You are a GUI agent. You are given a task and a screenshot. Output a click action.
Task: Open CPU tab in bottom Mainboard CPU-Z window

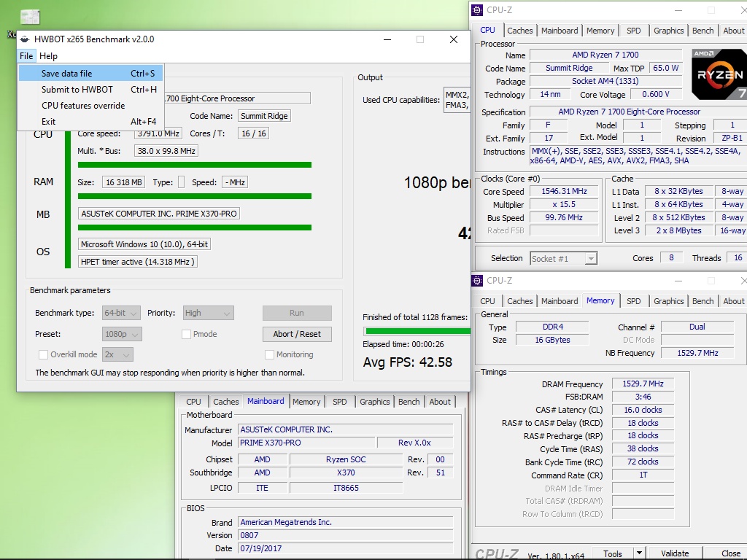[x=193, y=402]
